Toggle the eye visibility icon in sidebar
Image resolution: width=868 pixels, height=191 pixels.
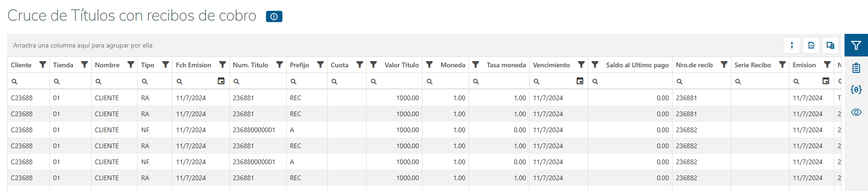tap(856, 112)
